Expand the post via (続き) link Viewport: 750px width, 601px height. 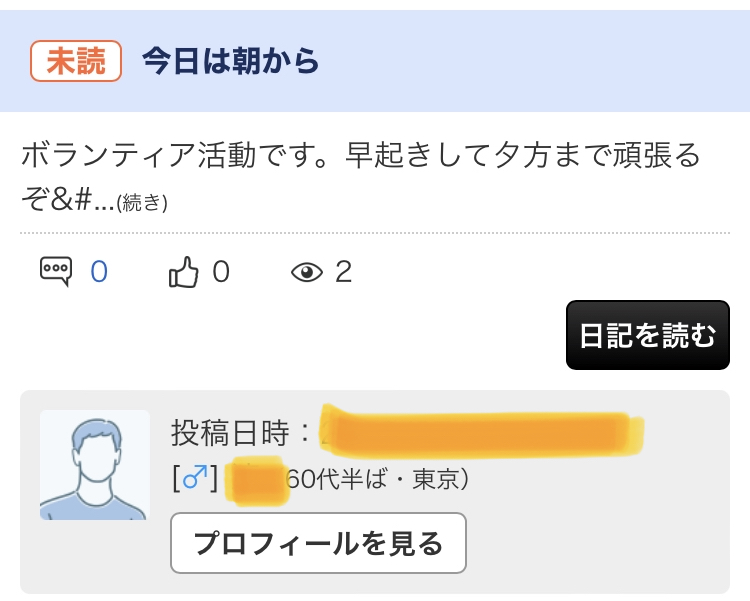tap(142, 203)
